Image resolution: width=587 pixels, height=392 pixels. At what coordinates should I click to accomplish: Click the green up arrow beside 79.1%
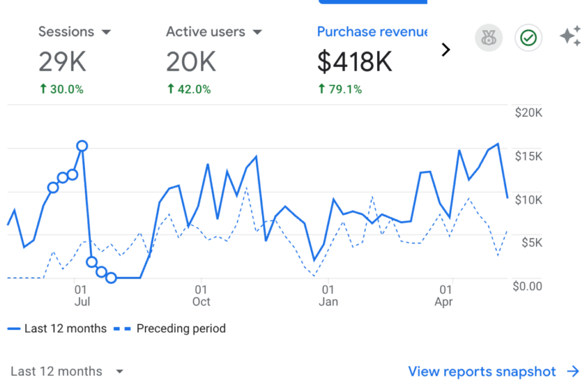pyautogui.click(x=322, y=89)
